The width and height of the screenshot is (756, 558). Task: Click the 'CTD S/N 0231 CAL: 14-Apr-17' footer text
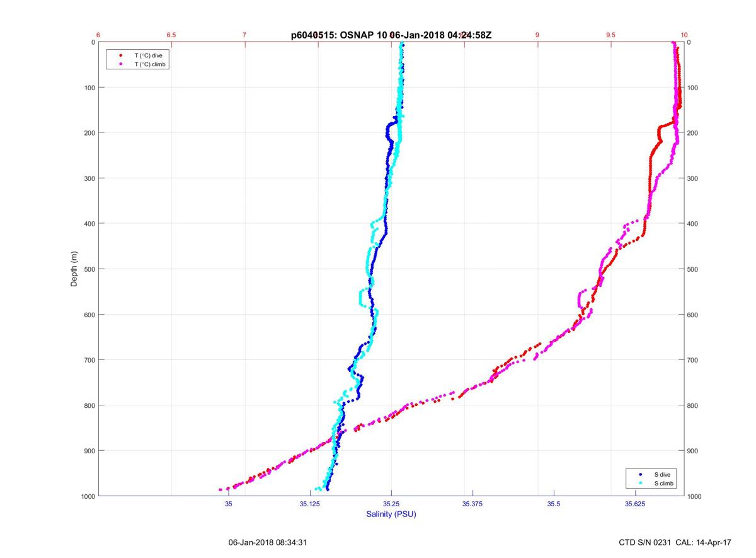(x=675, y=542)
